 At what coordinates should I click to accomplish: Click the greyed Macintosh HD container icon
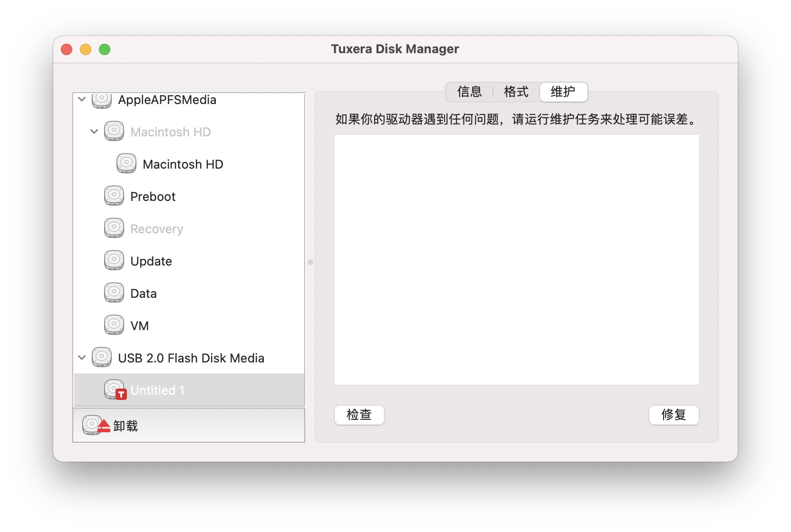[114, 132]
